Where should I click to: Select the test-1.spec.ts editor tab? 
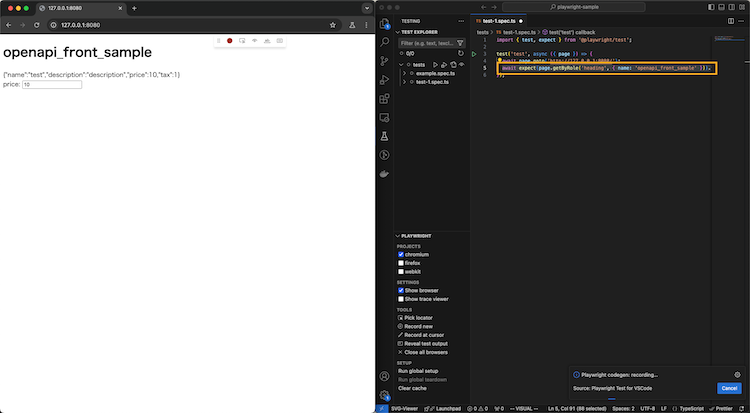pos(499,21)
